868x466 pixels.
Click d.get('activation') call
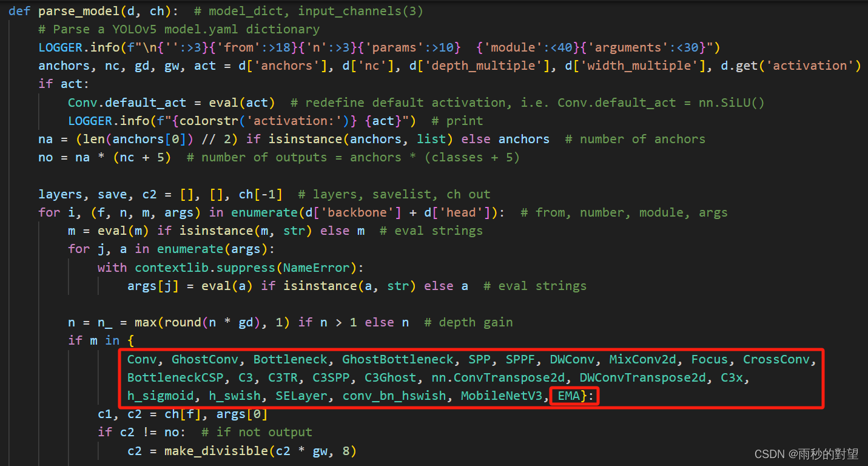pos(791,66)
